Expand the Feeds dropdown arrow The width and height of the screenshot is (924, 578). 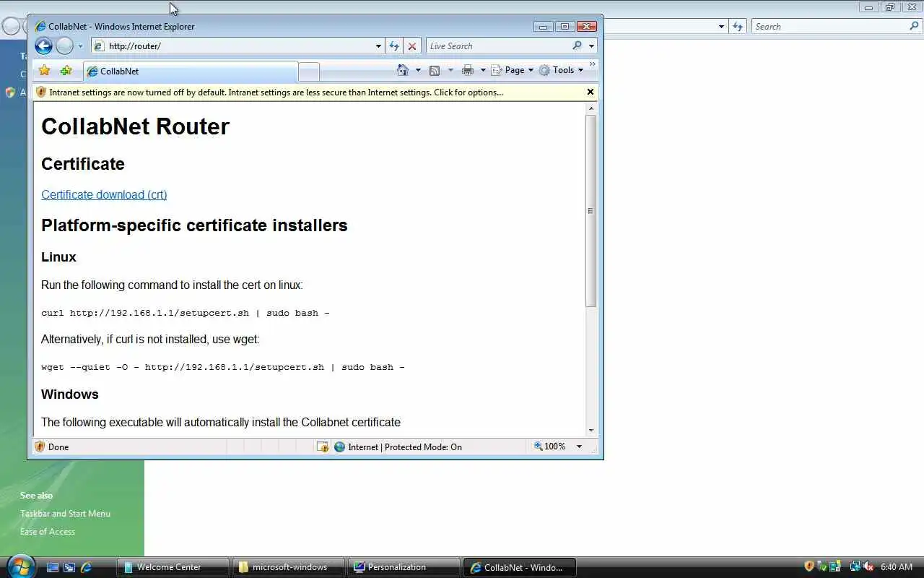(450, 70)
